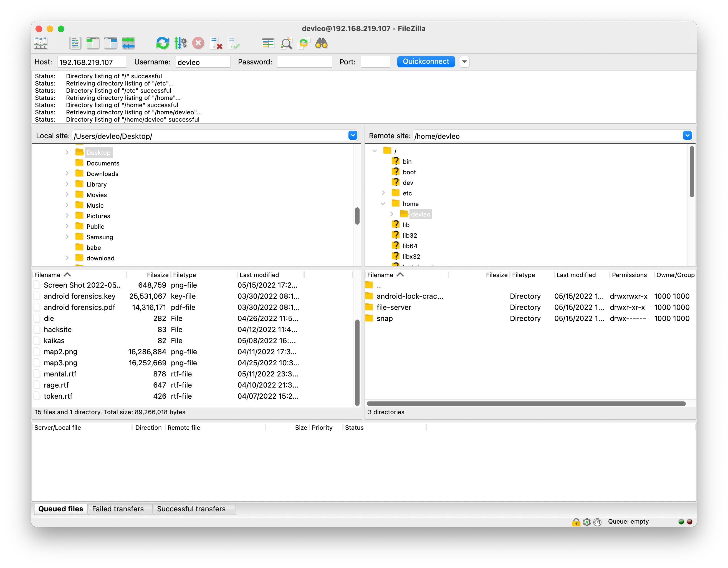This screenshot has width=728, height=568.
Task: Click the Quickconnect button
Action: (x=426, y=61)
